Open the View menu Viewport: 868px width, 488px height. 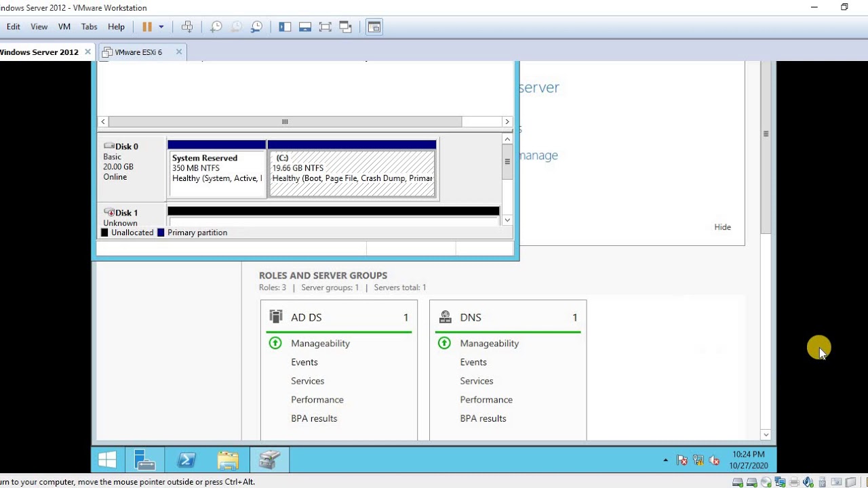point(39,27)
